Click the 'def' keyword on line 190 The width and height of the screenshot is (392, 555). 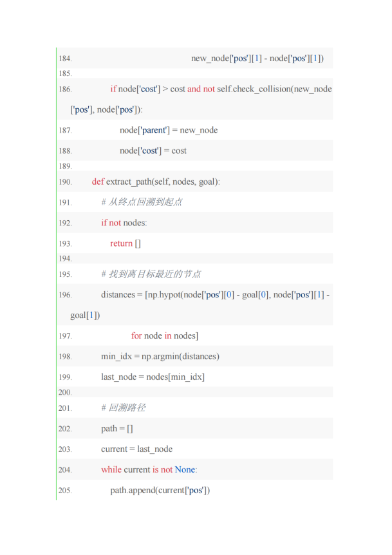[98, 182]
